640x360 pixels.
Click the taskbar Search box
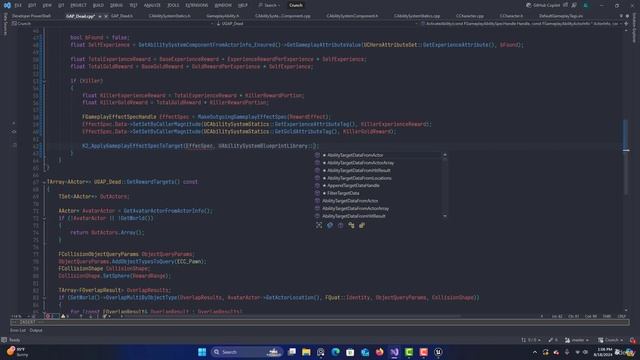click(x=246, y=352)
